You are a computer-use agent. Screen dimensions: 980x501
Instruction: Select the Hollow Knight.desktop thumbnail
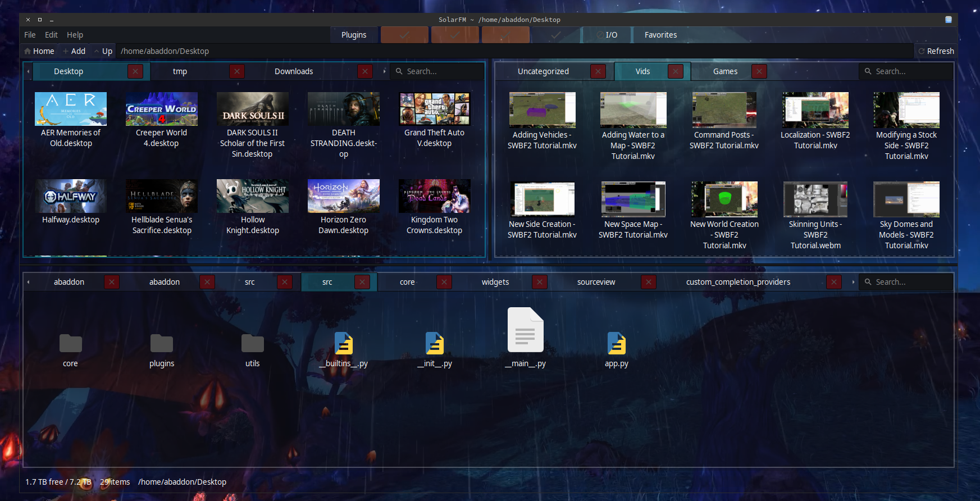pos(253,196)
